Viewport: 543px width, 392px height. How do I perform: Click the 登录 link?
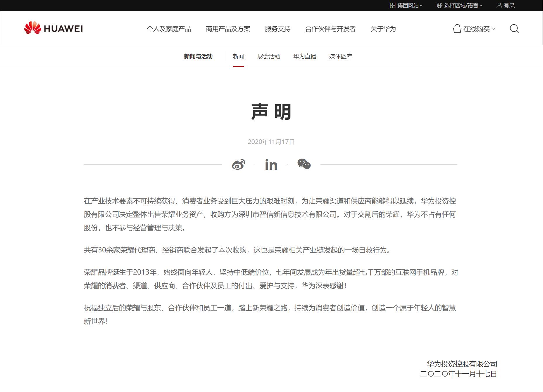point(509,5)
